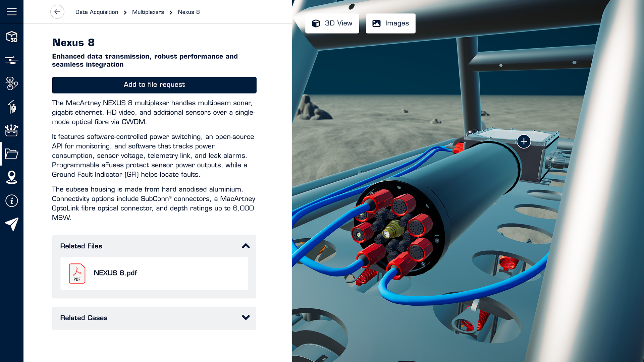Collapse the Related Files section

pyautogui.click(x=246, y=246)
